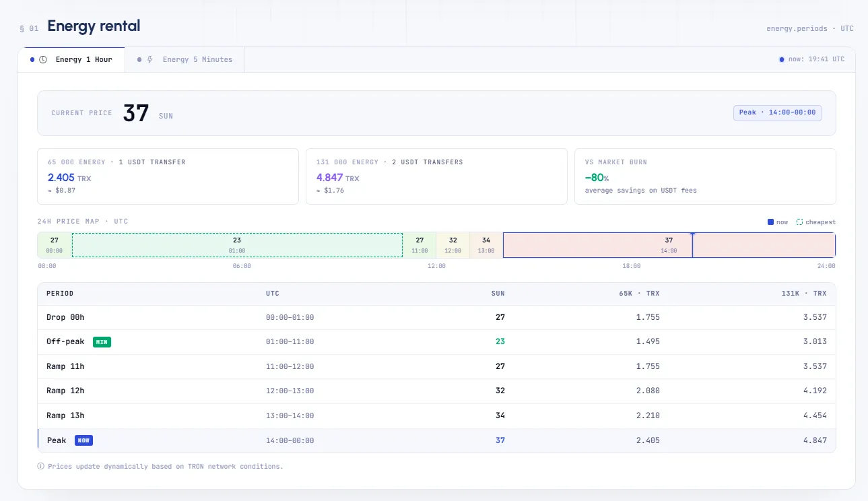Click the 'Off-peak' period label
The height and width of the screenshot is (501, 868).
(x=65, y=342)
